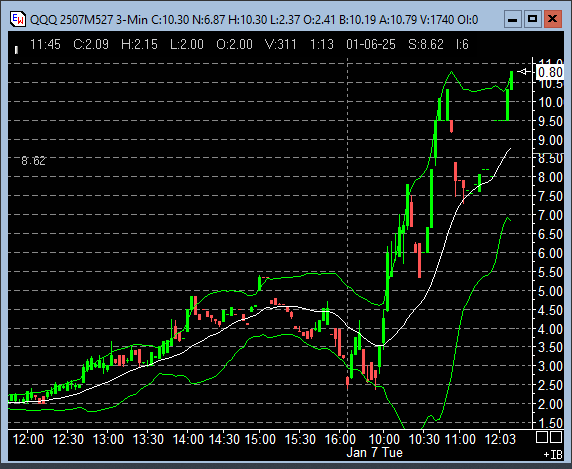Click the 12:03 label on time axis

point(500,439)
